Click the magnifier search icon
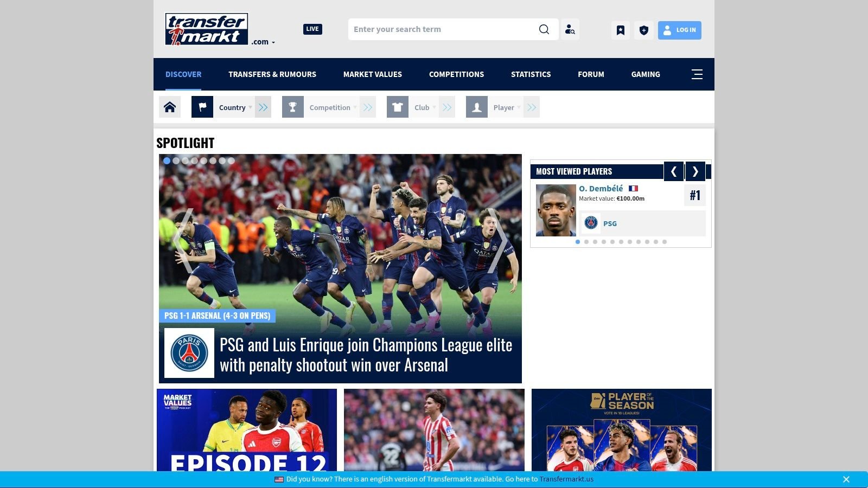Image resolution: width=868 pixels, height=488 pixels. (x=544, y=29)
